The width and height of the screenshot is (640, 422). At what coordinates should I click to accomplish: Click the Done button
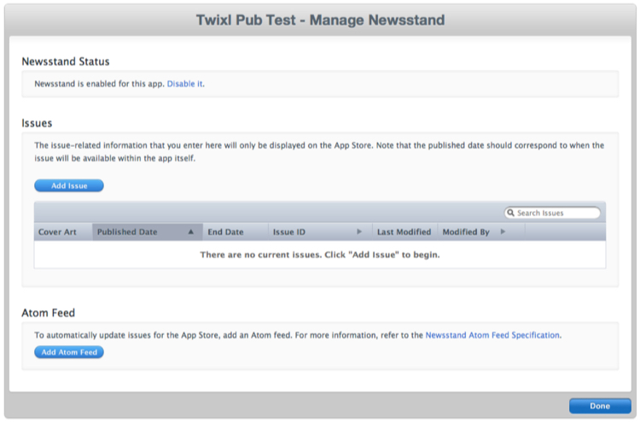(600, 406)
